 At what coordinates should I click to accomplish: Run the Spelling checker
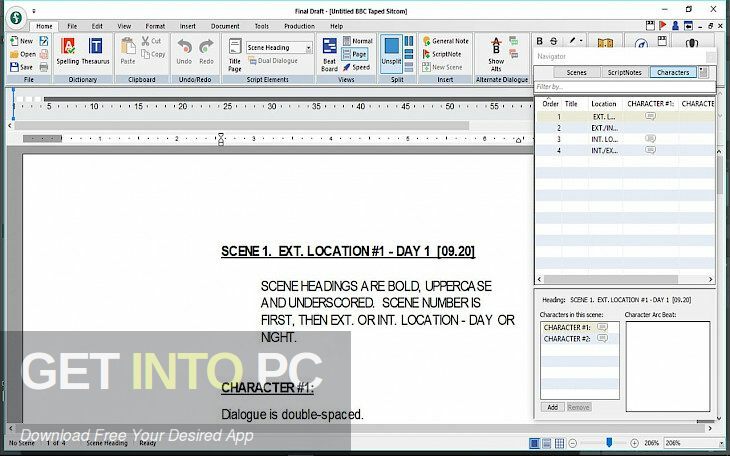[68, 51]
